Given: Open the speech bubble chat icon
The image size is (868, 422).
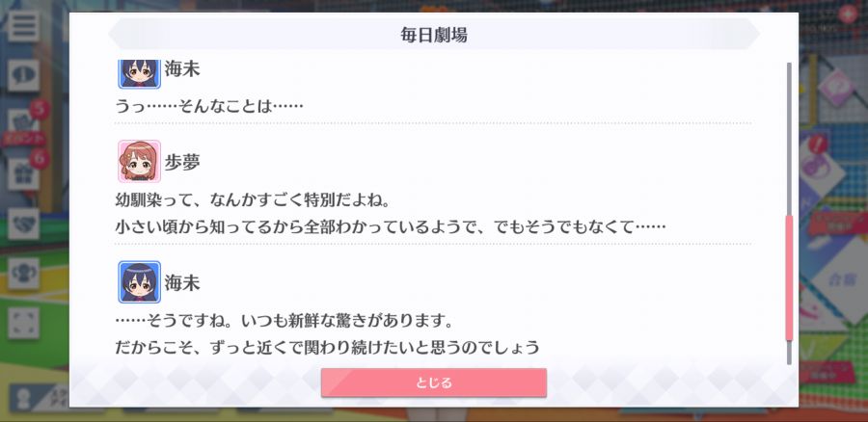Looking at the screenshot, I should (x=23, y=75).
